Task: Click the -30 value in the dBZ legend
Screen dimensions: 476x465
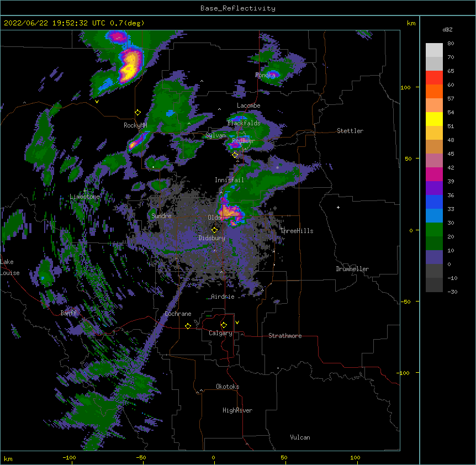Action: (x=452, y=292)
